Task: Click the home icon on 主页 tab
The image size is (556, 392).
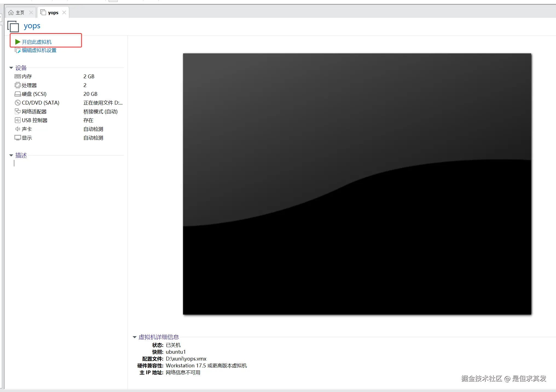Action: click(11, 12)
